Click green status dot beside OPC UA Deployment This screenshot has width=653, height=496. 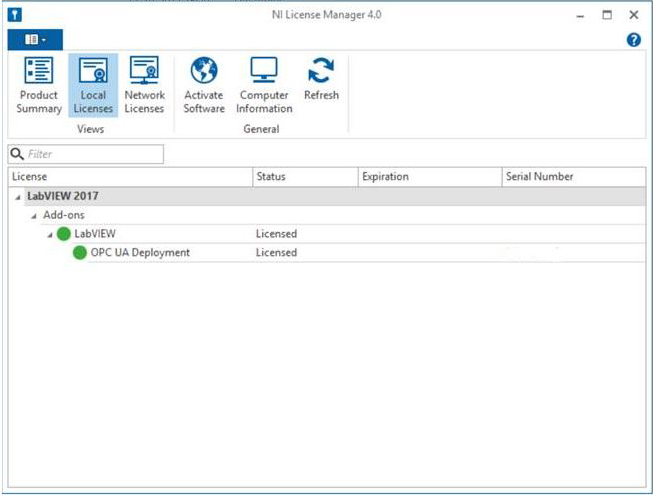[80, 252]
